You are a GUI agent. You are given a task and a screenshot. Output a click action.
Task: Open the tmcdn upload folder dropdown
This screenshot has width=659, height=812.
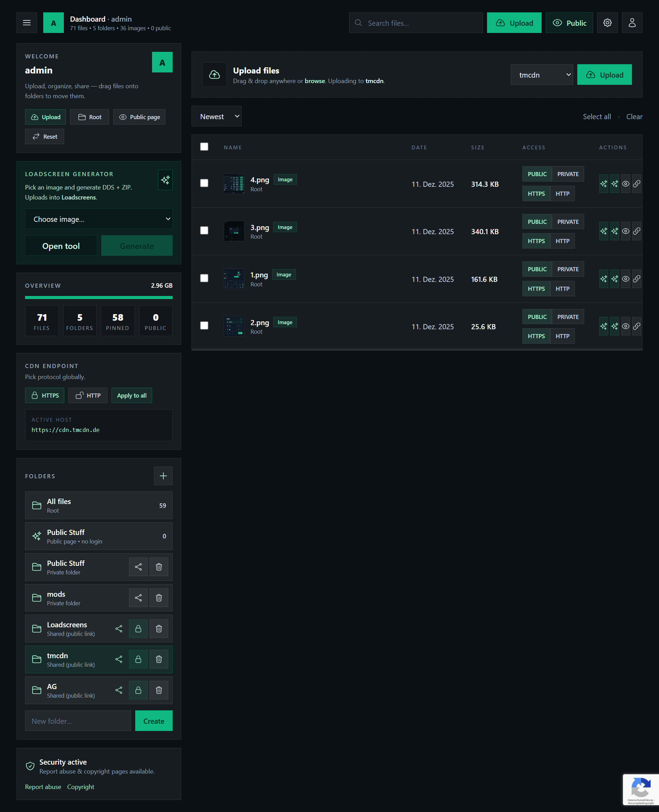541,75
